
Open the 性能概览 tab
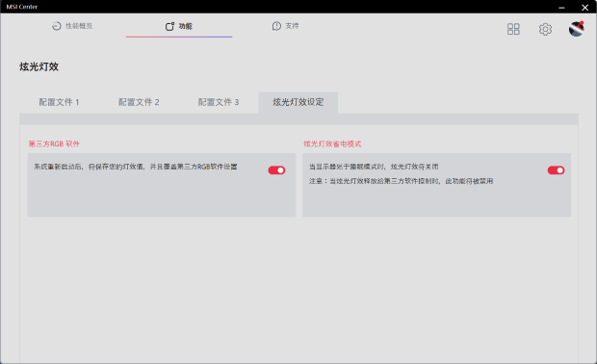tap(72, 26)
